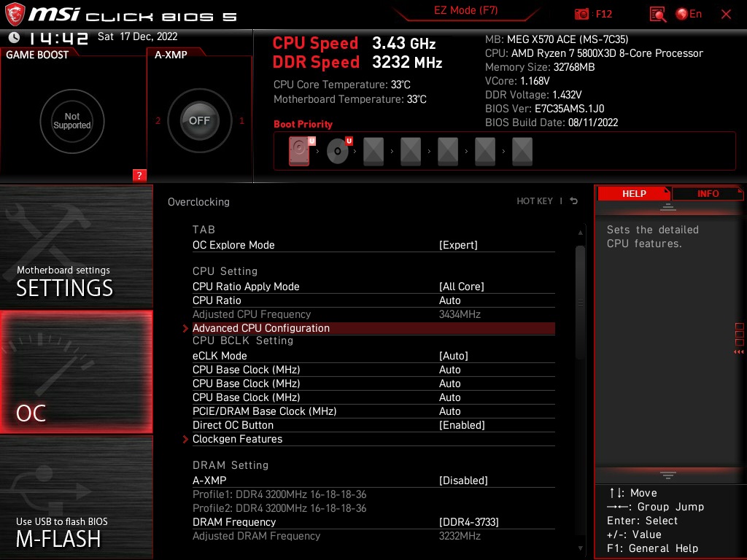This screenshot has width=747, height=560.
Task: Switch to EZ Mode (F7)
Action: [x=466, y=11]
